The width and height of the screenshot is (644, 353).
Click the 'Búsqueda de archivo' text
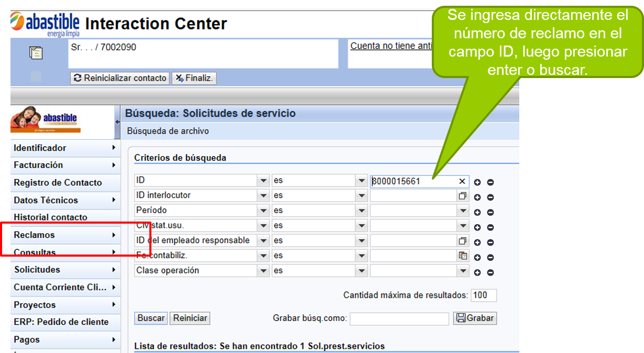(x=168, y=131)
